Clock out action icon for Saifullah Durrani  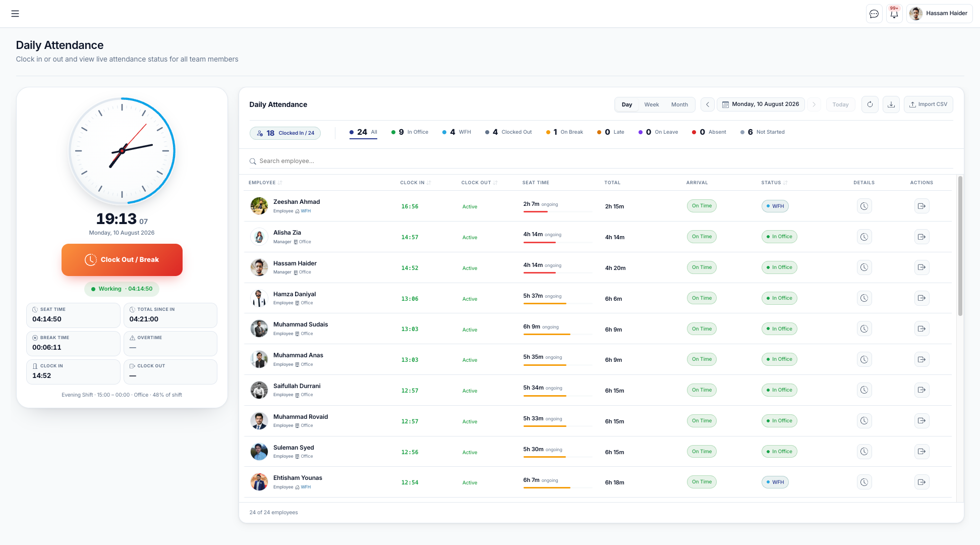[922, 390]
